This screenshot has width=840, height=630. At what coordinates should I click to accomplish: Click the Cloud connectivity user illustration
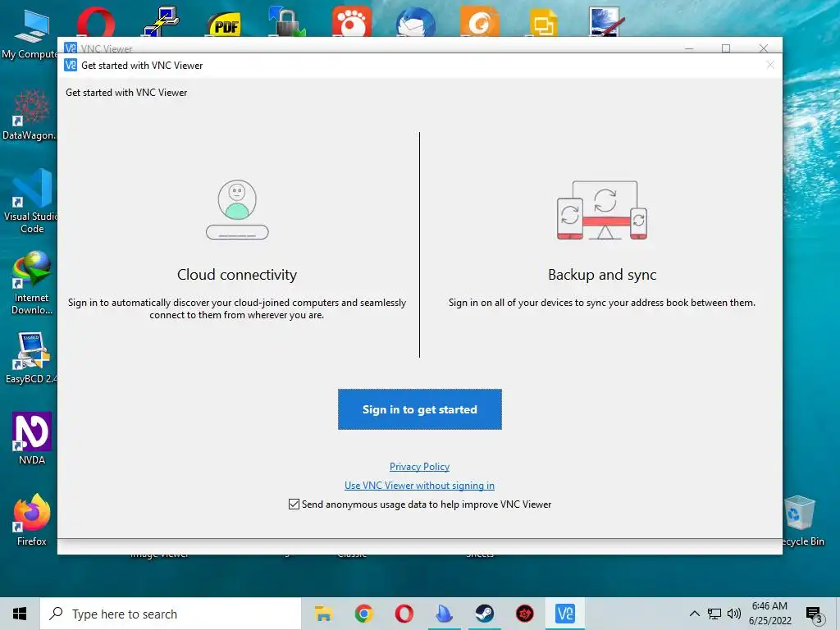237,209
